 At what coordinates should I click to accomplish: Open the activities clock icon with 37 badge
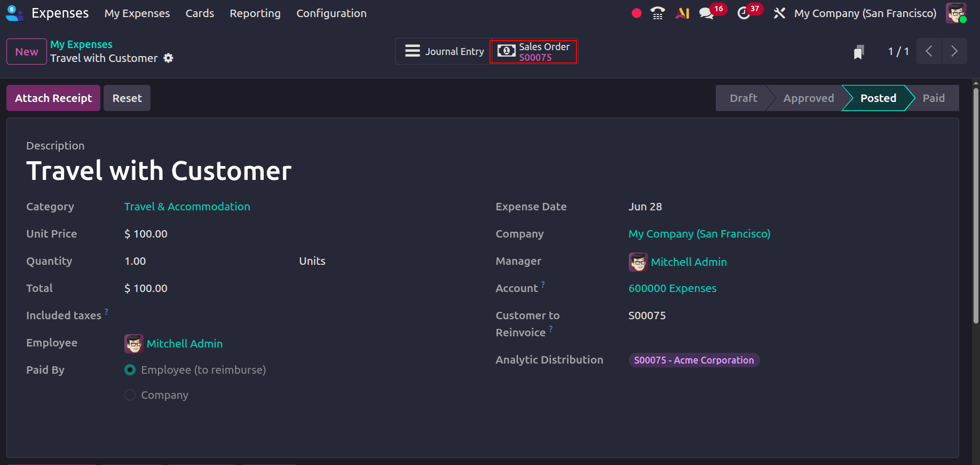[x=744, y=13]
